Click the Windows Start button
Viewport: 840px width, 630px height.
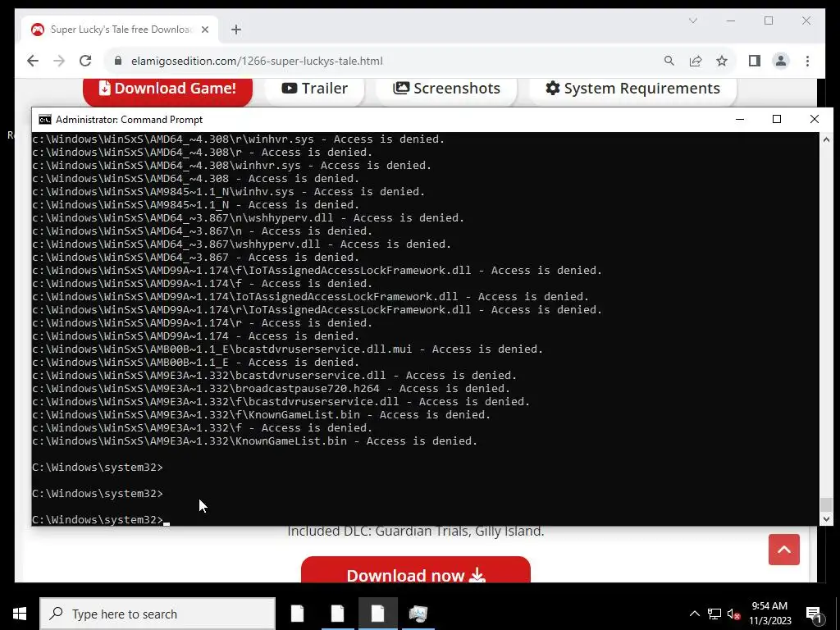[x=20, y=614]
